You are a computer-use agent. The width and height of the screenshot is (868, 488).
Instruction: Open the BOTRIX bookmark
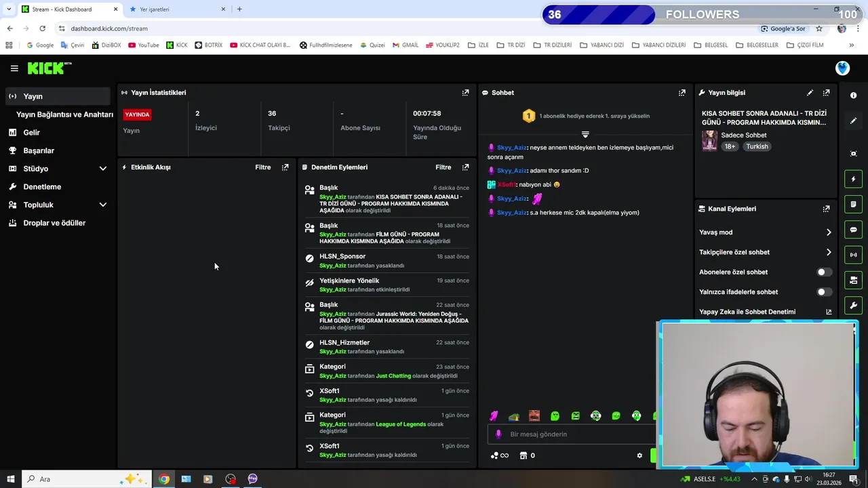[208, 45]
